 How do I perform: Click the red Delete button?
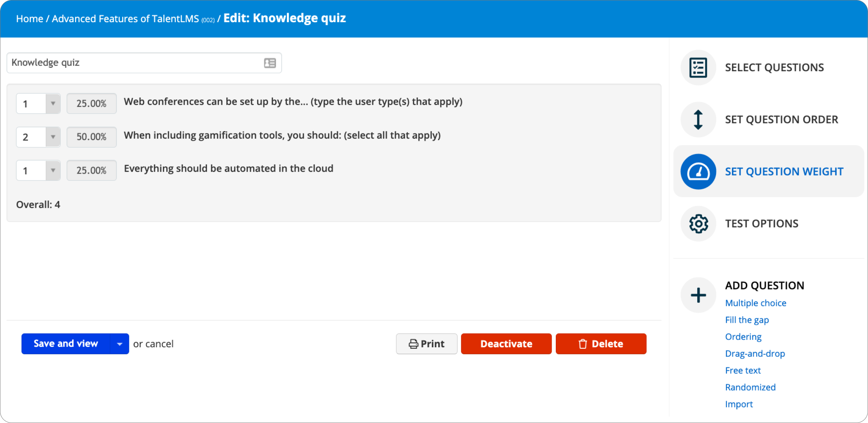click(601, 344)
